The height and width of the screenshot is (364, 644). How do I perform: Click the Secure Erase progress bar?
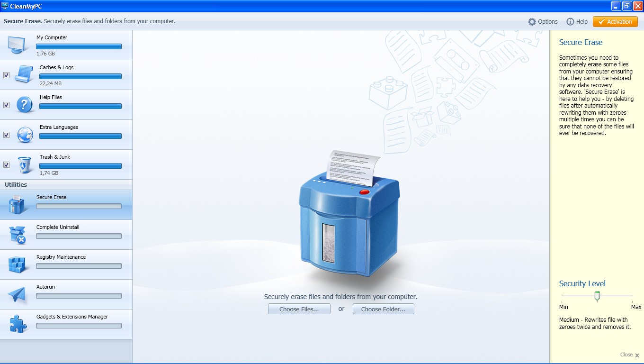pos(79,206)
